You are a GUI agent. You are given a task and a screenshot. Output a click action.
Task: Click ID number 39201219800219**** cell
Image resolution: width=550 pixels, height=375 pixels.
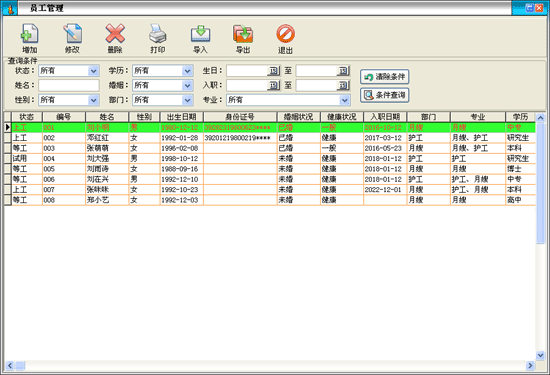pyautogui.click(x=240, y=138)
